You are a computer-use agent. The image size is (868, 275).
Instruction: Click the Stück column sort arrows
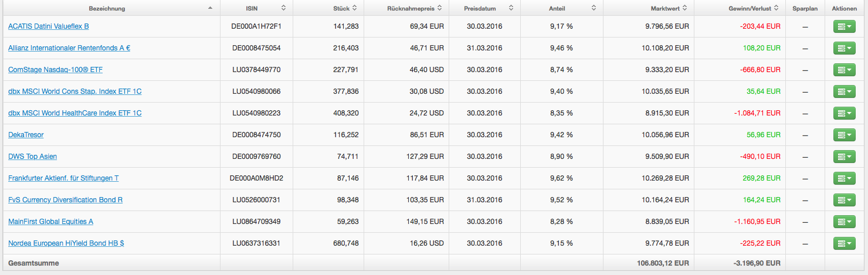point(355,8)
